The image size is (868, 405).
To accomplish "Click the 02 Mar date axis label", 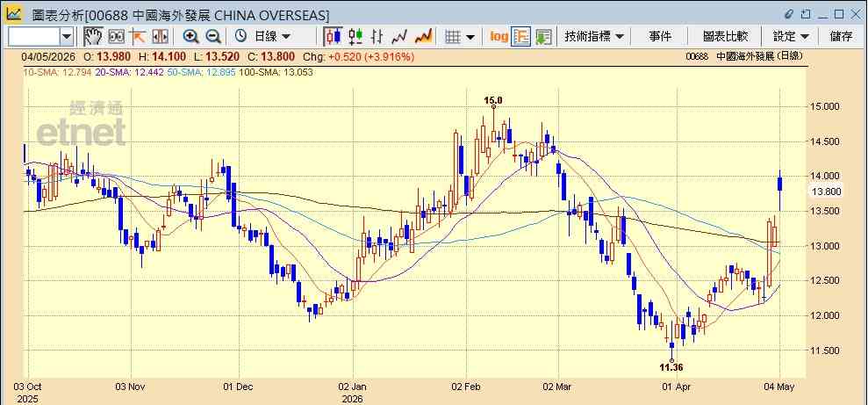I will 557,387.
